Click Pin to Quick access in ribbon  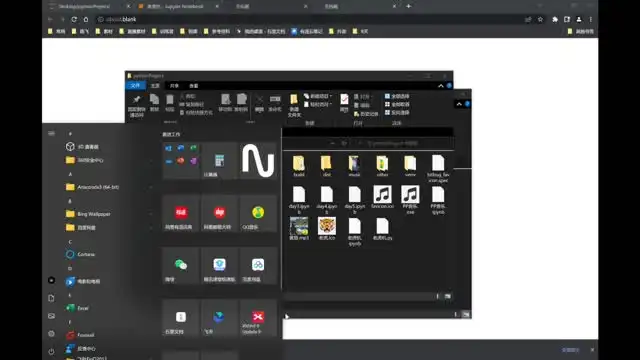[137, 105]
